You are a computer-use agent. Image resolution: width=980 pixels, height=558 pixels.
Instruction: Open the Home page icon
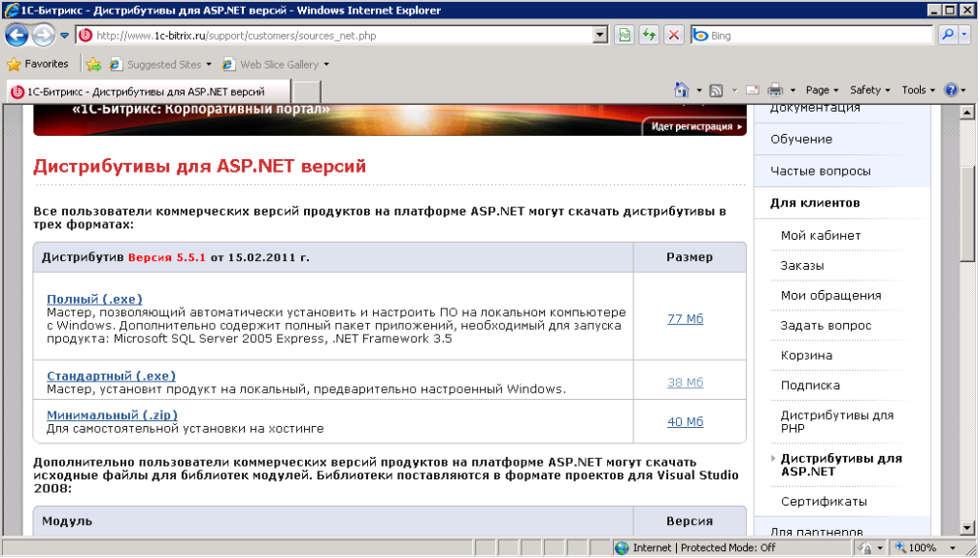(x=681, y=90)
